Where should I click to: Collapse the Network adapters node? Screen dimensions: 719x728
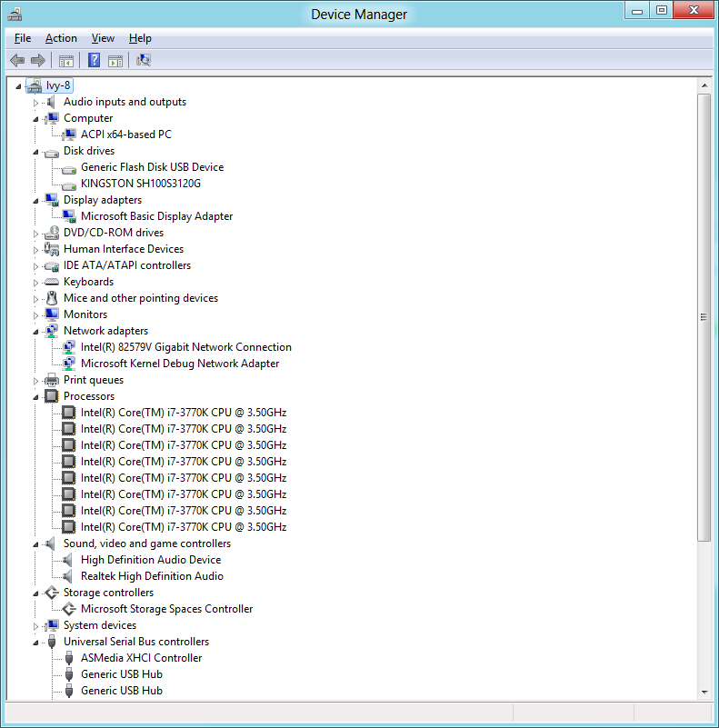[x=35, y=332]
